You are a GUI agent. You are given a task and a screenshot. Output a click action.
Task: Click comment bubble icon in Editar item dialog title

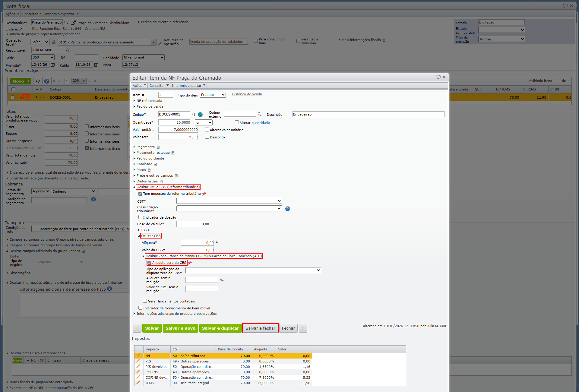pyautogui.click(x=438, y=77)
